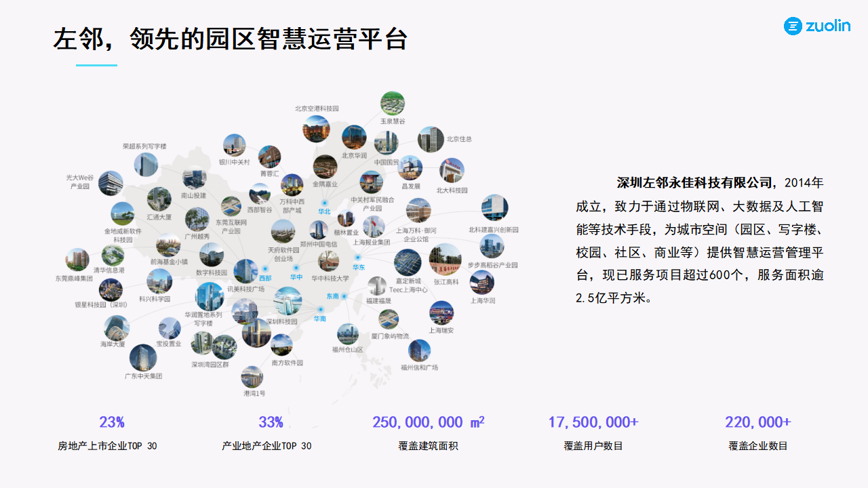Select the 郑州中国电信 building photo
The width and height of the screenshot is (868, 488).
319,230
